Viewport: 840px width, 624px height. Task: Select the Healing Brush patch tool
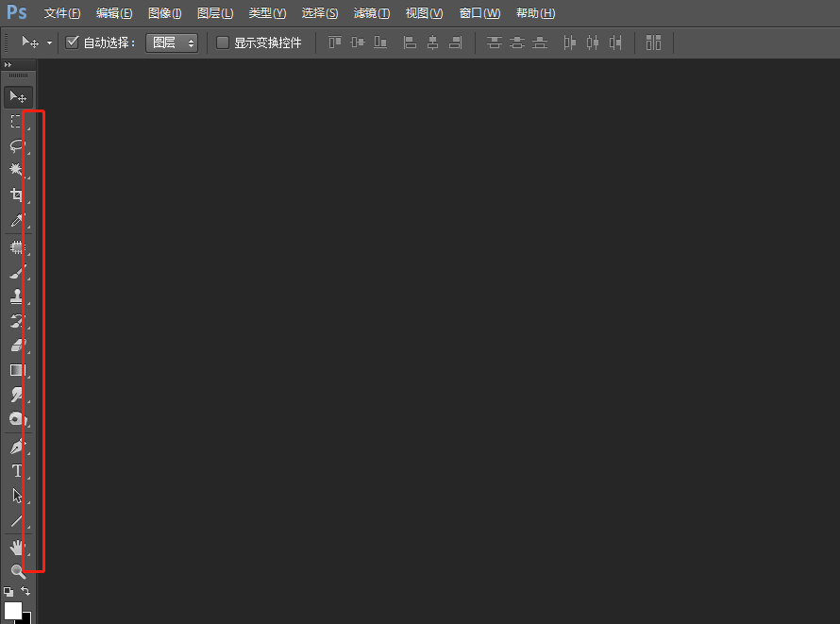[x=17, y=247]
